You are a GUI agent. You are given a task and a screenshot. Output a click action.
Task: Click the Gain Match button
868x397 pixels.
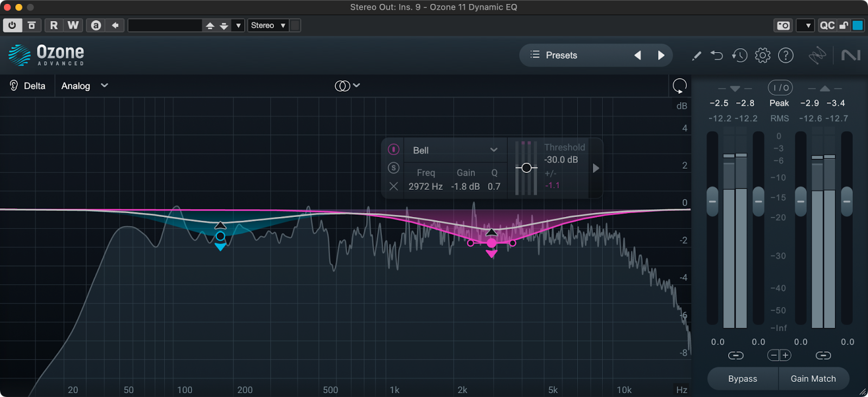(813, 379)
